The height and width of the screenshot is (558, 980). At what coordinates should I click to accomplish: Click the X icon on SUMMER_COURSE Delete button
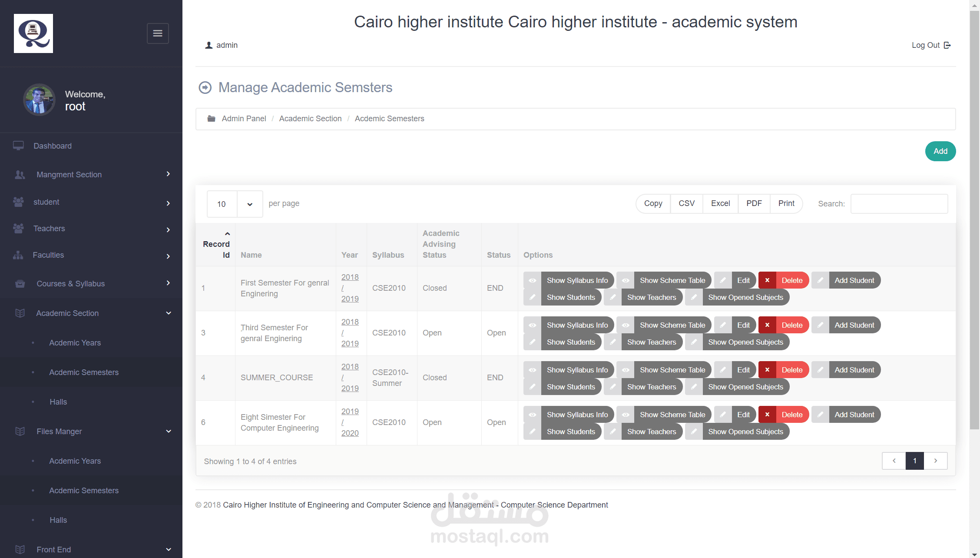pos(767,370)
